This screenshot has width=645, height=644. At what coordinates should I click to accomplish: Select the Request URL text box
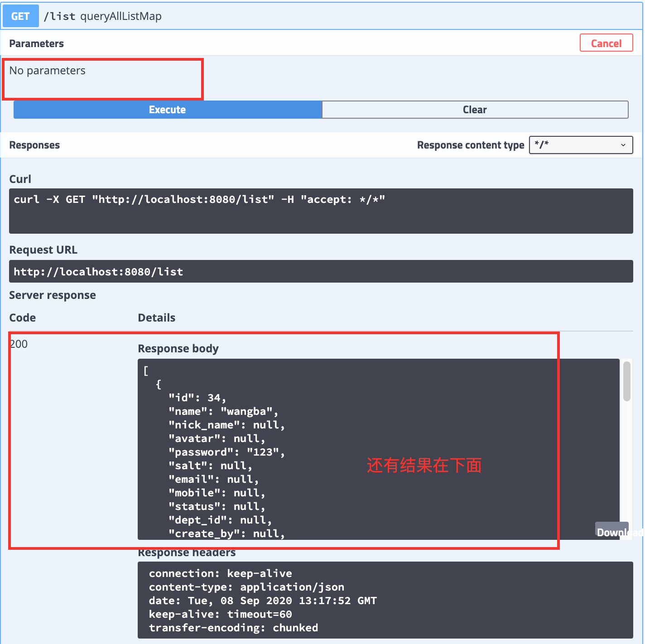coord(320,271)
